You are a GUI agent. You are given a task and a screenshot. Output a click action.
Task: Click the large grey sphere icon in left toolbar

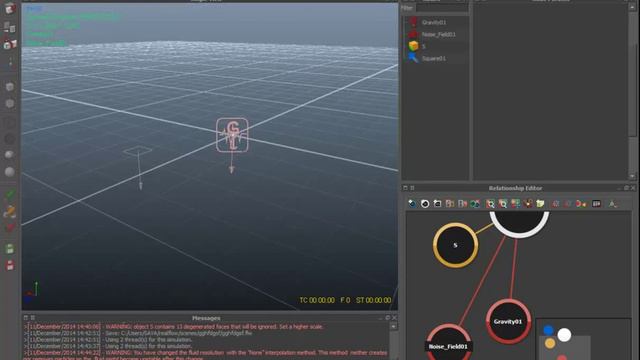pos(10,171)
